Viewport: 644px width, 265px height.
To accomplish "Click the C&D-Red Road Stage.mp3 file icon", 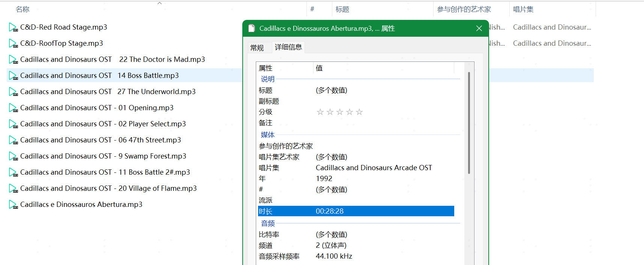I will point(13,27).
